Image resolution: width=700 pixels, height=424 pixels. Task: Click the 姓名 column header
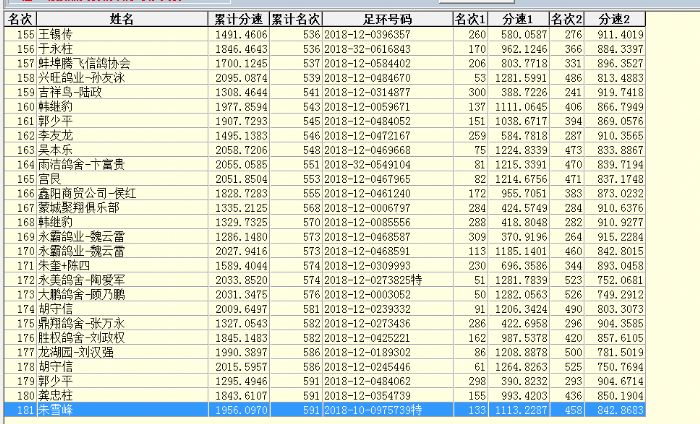tap(122, 19)
